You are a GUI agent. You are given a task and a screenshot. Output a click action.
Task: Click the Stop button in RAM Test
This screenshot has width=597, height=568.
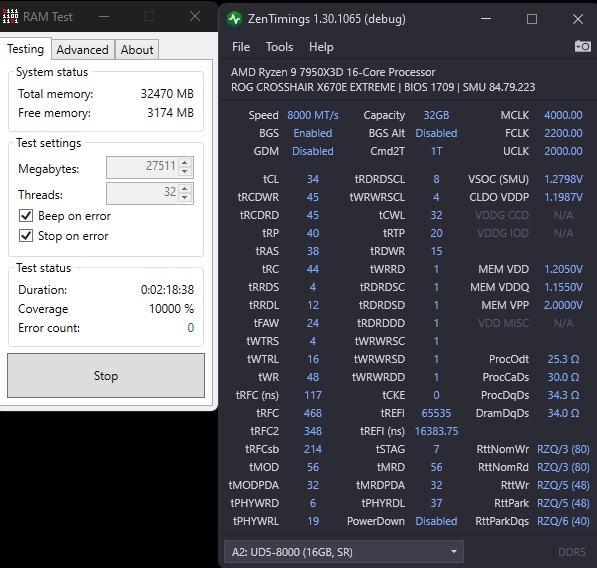tap(106, 375)
